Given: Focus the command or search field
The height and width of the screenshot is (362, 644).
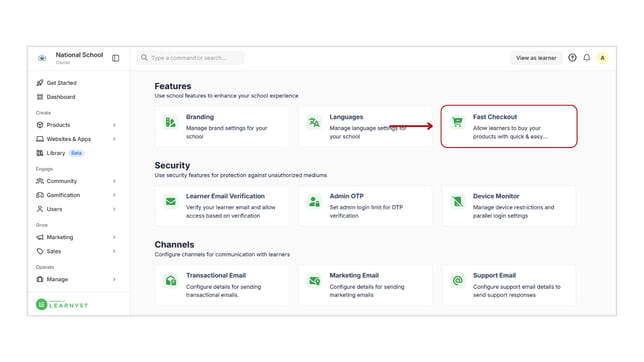Looking at the screenshot, I should point(191,58).
